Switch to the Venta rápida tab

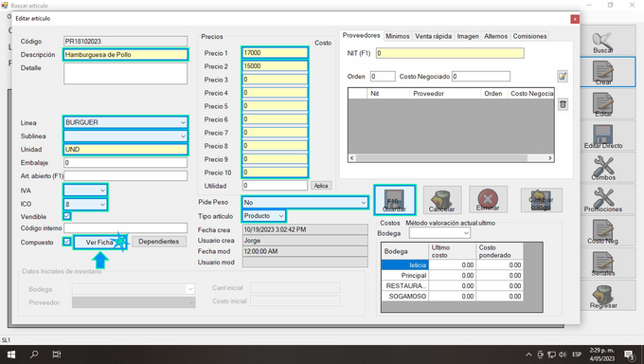pyautogui.click(x=433, y=36)
